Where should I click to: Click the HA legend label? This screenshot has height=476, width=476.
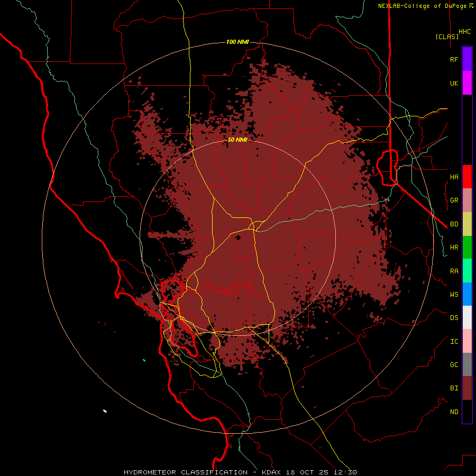[454, 177]
